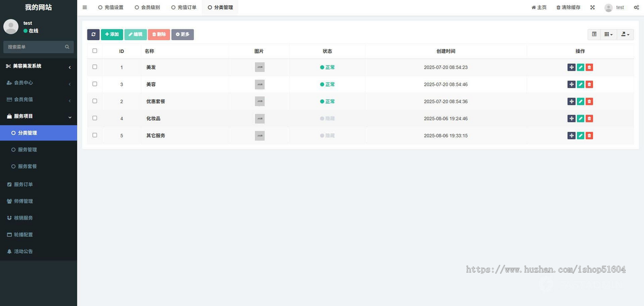Expand the 美容美发系统 sidebar menu
Screen dimensions: 644x306
pos(39,66)
